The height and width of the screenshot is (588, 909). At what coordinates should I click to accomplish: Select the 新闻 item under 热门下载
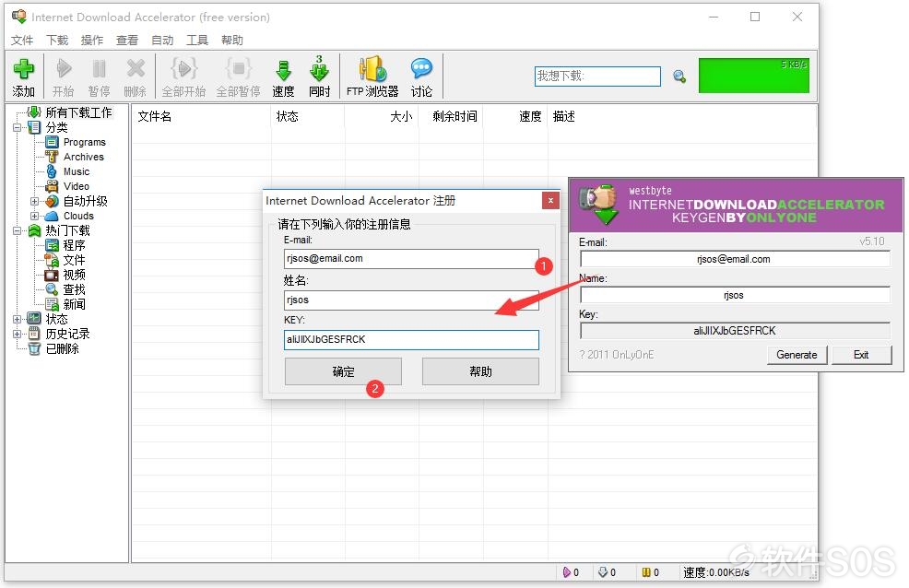pos(74,304)
